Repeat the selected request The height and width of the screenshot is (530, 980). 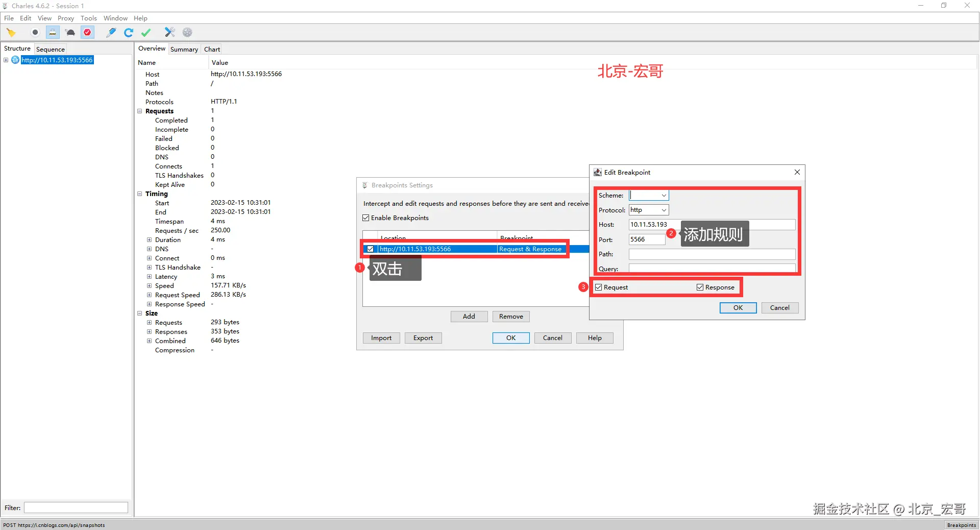click(129, 33)
